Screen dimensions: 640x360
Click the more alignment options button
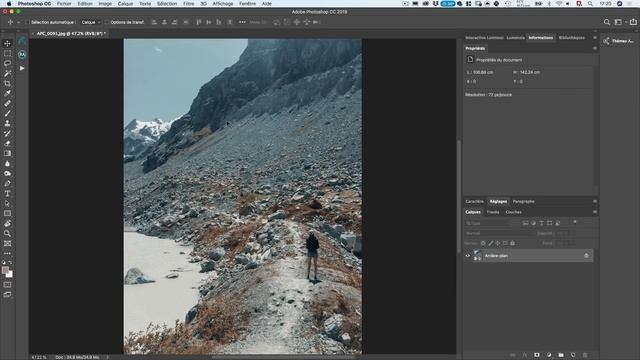click(x=242, y=22)
